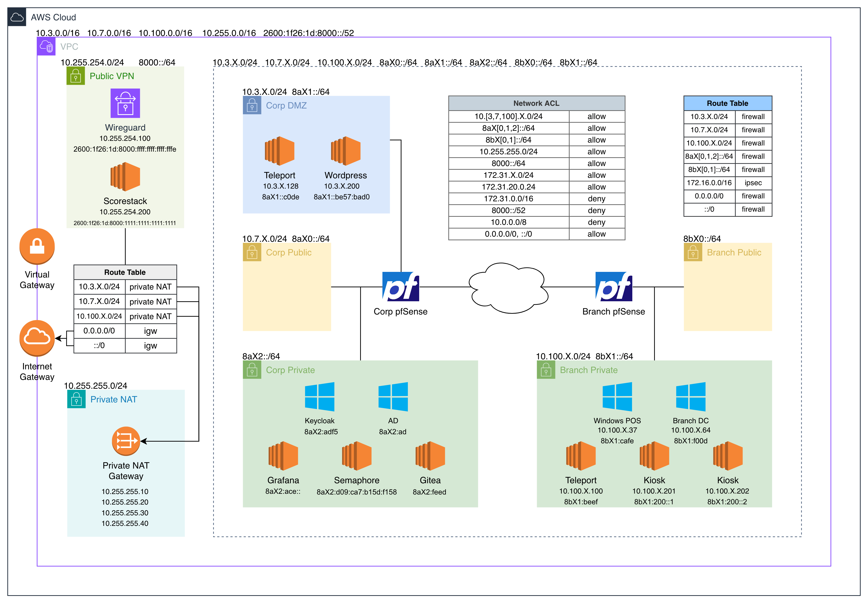Click the Wireguard VPN icon
868x604 pixels.
(x=125, y=103)
